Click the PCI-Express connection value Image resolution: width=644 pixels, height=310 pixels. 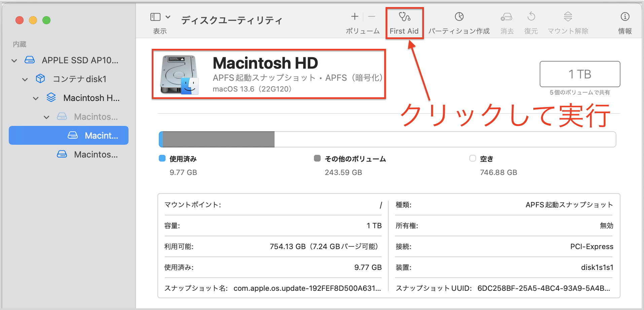592,246
